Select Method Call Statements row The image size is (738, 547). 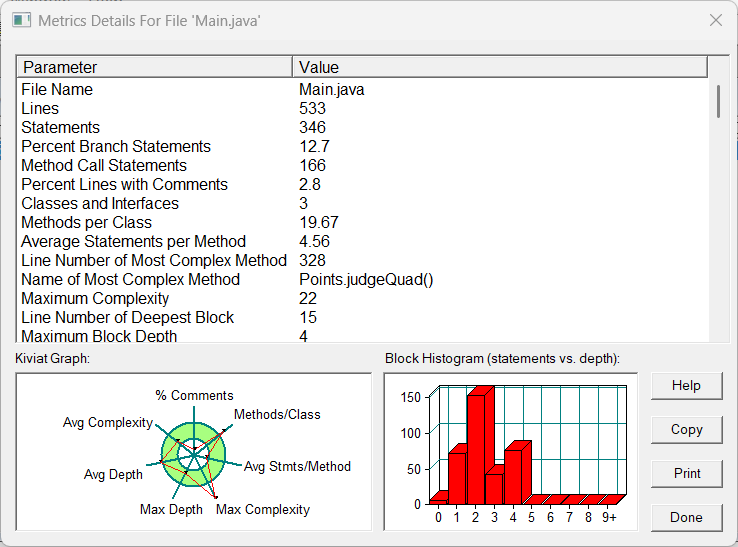tap(362, 165)
